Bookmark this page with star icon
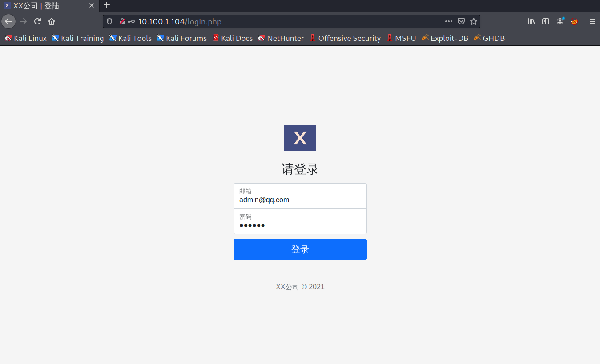The width and height of the screenshot is (600, 364). point(474,21)
